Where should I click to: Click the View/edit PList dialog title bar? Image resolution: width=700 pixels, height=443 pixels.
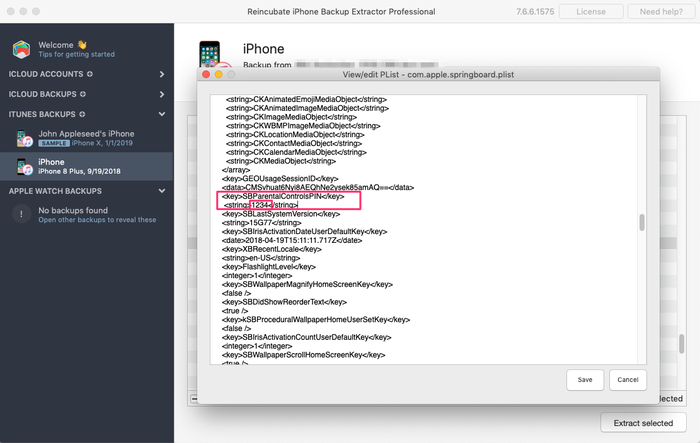click(428, 75)
